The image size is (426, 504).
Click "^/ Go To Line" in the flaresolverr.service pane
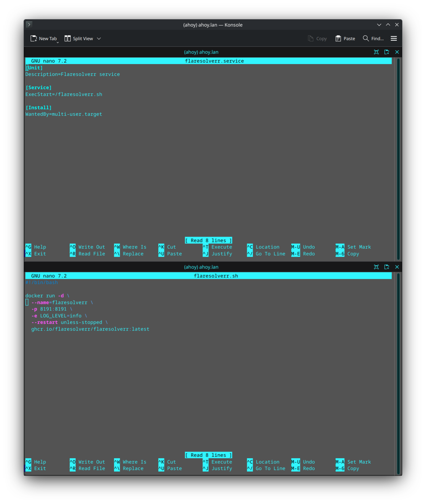pos(266,254)
